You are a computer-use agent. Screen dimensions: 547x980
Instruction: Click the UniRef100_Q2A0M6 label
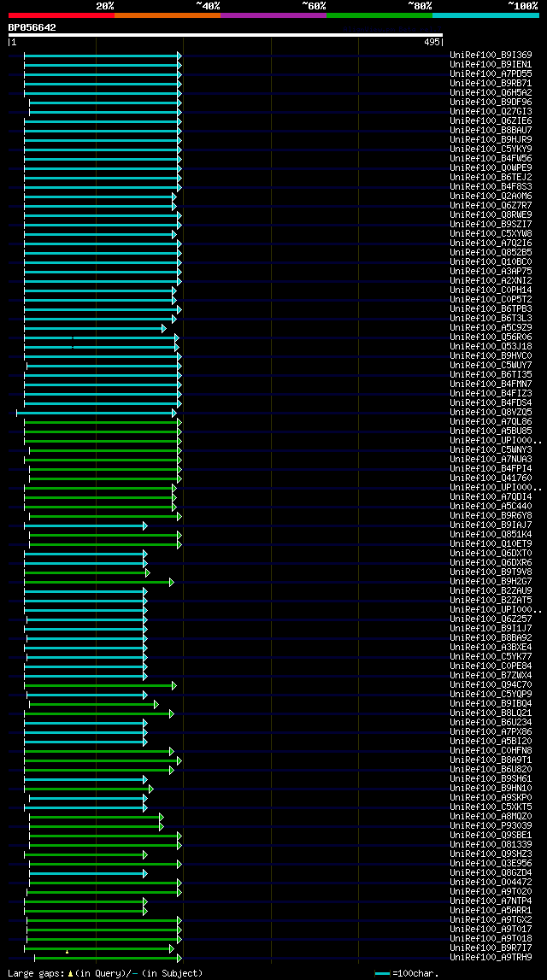point(491,197)
